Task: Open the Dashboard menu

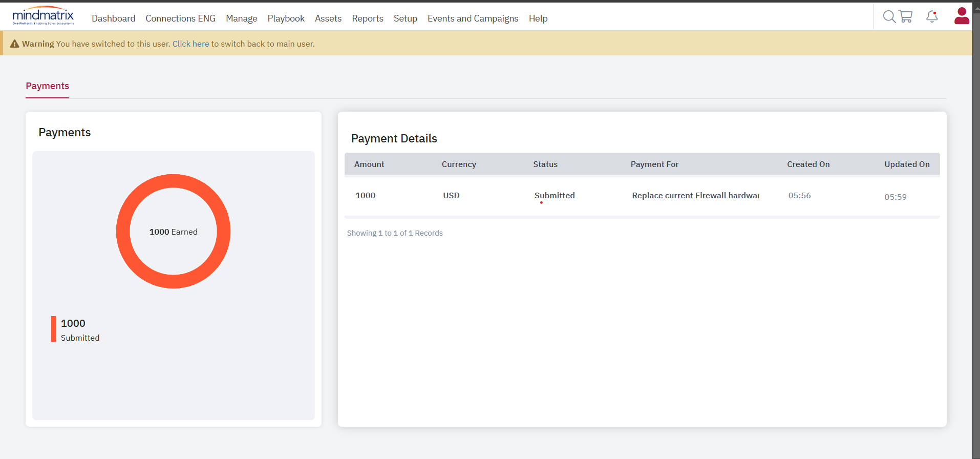Action: [x=113, y=18]
